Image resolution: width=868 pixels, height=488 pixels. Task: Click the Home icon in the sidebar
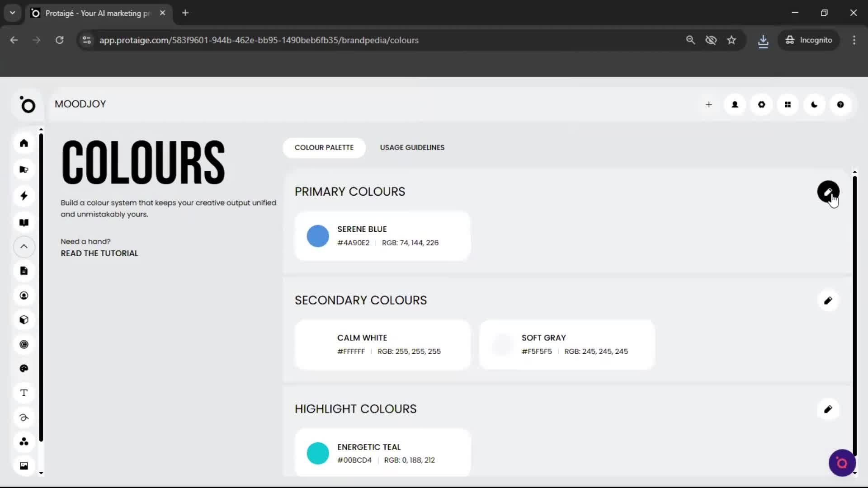pos(24,143)
